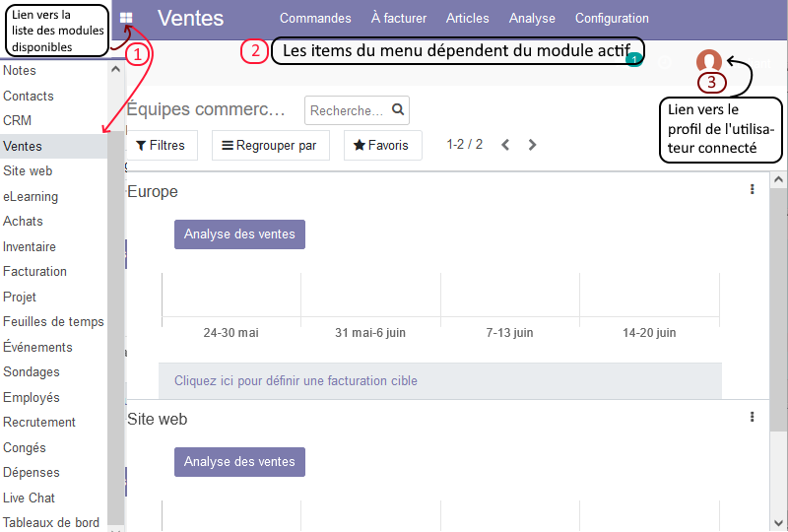788x532 pixels.
Task: Click the link to define target invoicing
Action: (295, 380)
